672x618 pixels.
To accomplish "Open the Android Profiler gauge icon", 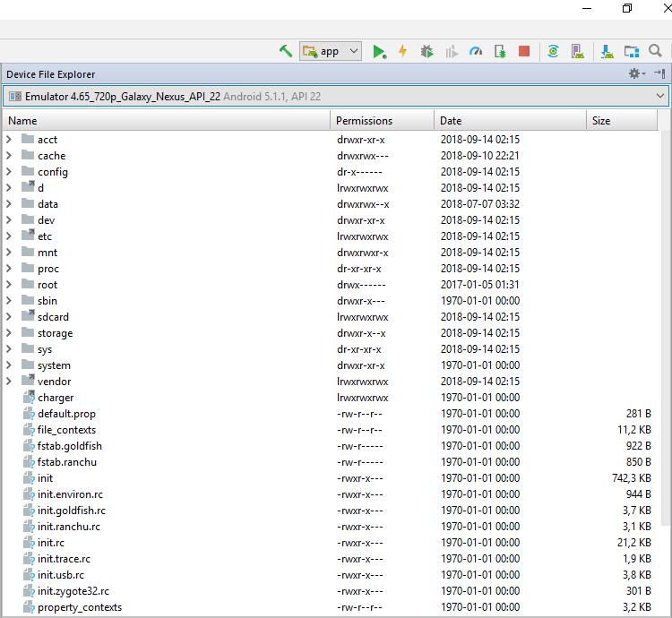I will [x=476, y=51].
